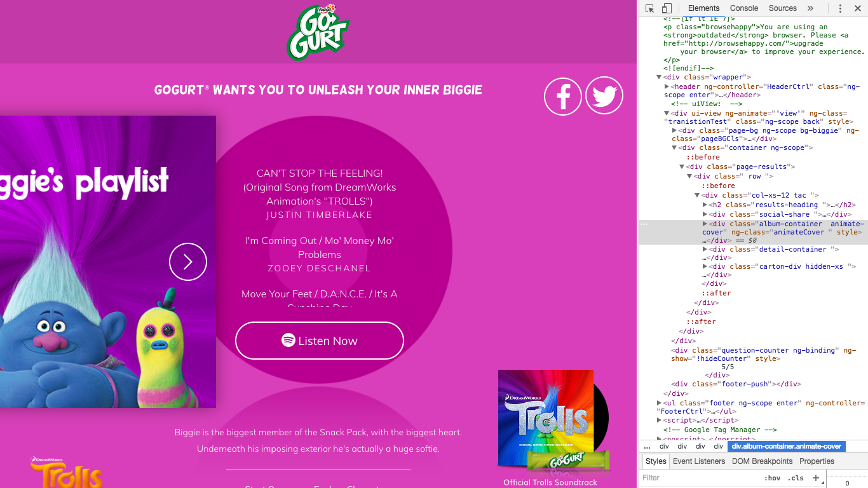Click breadcrumb ellipsis in DevTools
This screenshot has height=488, width=868.
(647, 446)
